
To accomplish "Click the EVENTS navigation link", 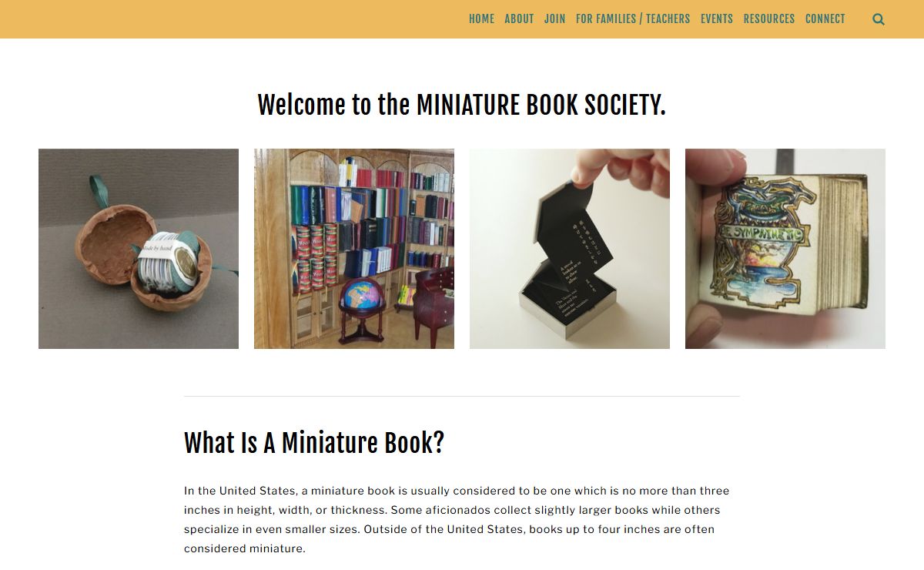I will 716,19.
